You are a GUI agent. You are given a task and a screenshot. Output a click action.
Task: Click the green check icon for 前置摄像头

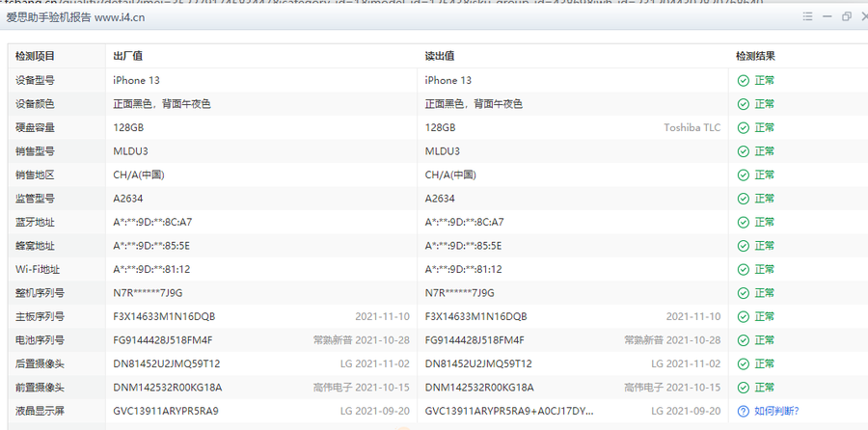[743, 388]
